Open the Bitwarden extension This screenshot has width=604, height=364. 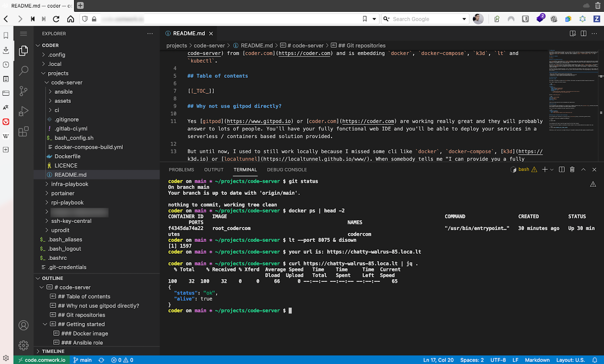tap(525, 19)
